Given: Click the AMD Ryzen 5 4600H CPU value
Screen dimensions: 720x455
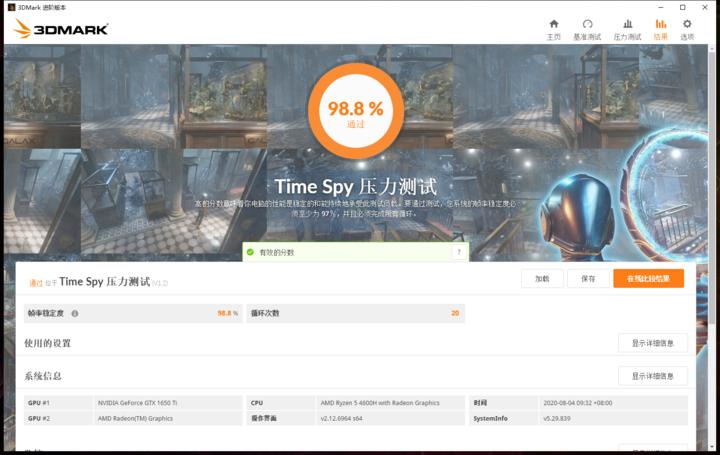Looking at the screenshot, I should pos(380,403).
